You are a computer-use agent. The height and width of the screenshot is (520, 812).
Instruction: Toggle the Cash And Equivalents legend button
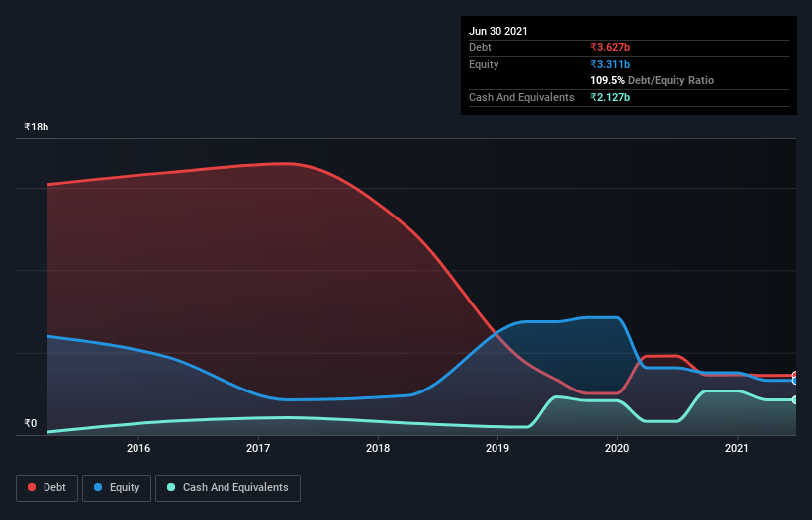tap(227, 488)
